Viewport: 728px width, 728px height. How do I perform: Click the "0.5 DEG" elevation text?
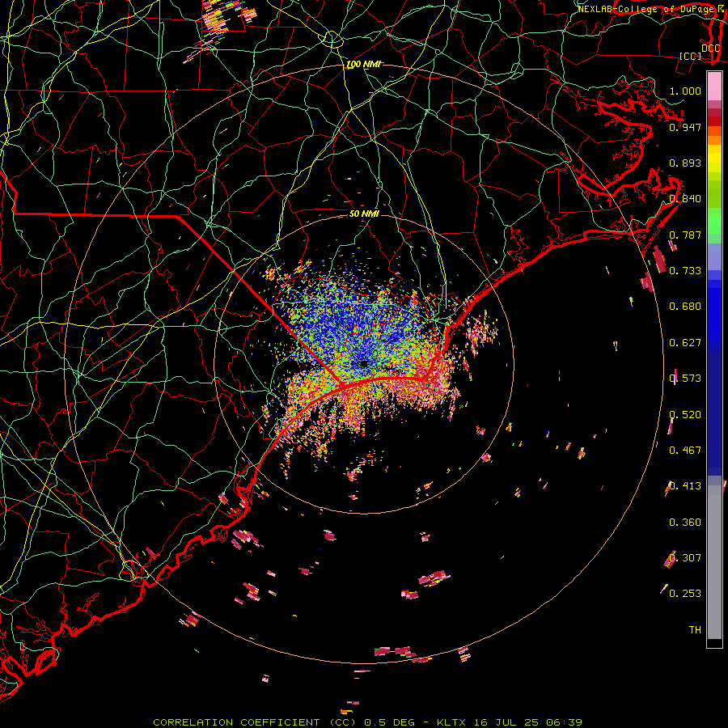click(392, 722)
